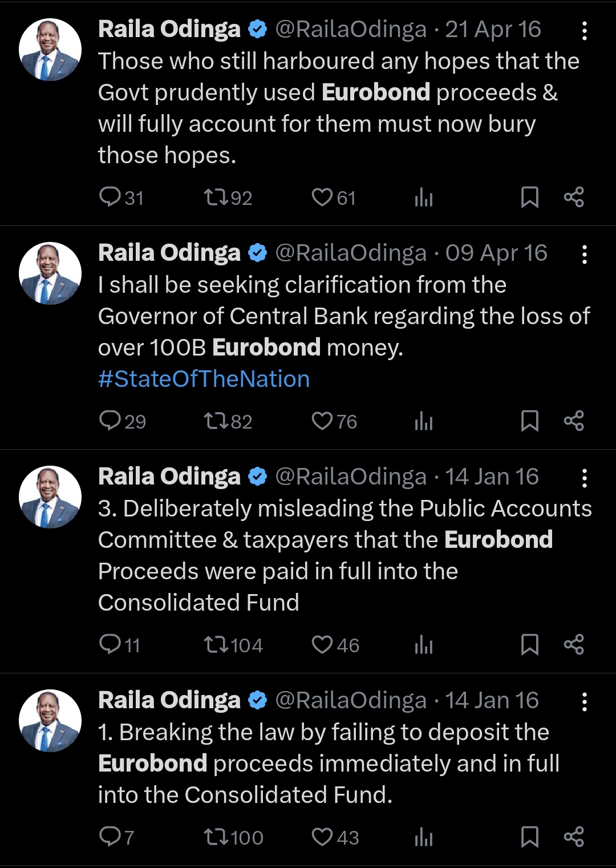Share the 09 Apr 16 tweet
This screenshot has width=616, height=868.
click(574, 421)
